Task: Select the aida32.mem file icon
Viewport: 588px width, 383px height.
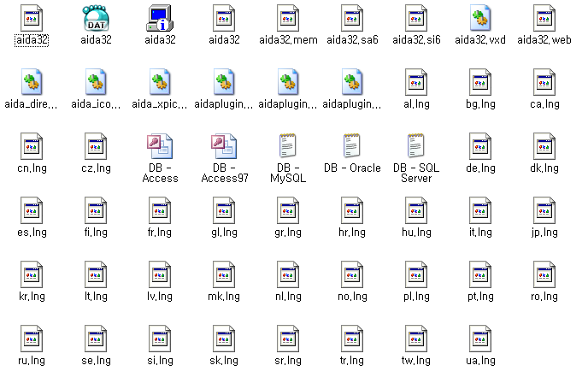Action: coord(288,18)
